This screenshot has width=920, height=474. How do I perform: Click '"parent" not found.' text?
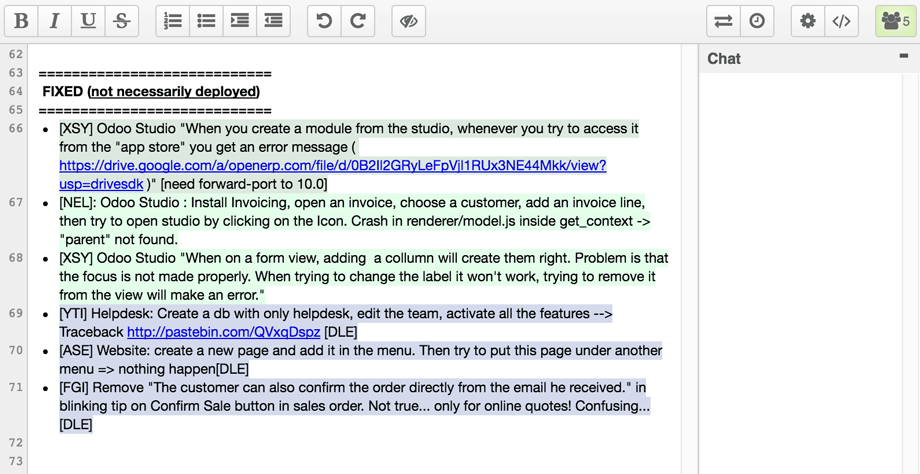pyautogui.click(x=119, y=240)
